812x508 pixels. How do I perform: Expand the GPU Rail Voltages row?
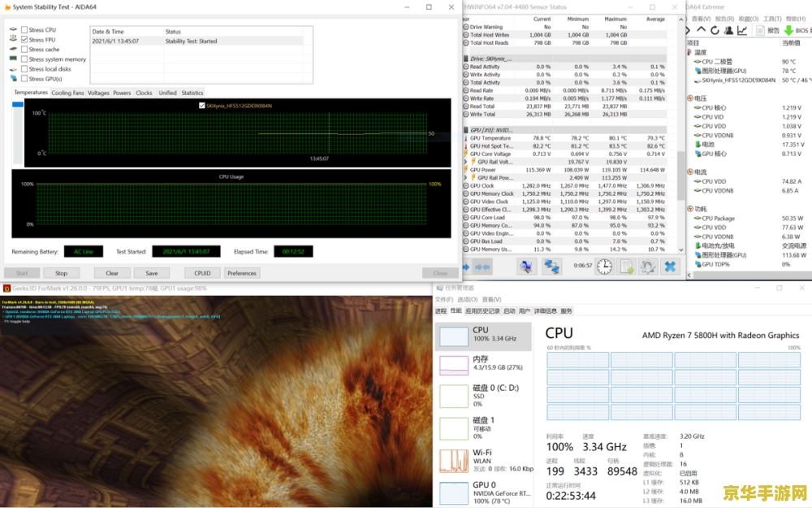(x=465, y=163)
